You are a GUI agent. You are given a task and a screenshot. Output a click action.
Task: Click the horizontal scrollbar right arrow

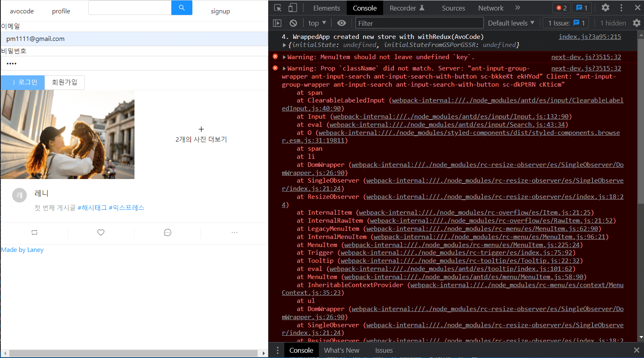264,353
